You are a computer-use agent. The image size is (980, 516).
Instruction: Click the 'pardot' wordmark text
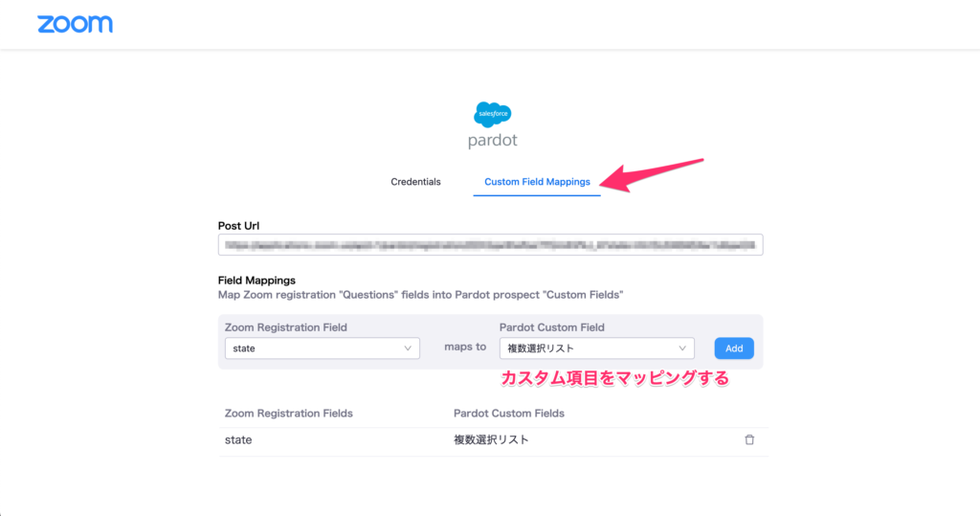(x=493, y=140)
